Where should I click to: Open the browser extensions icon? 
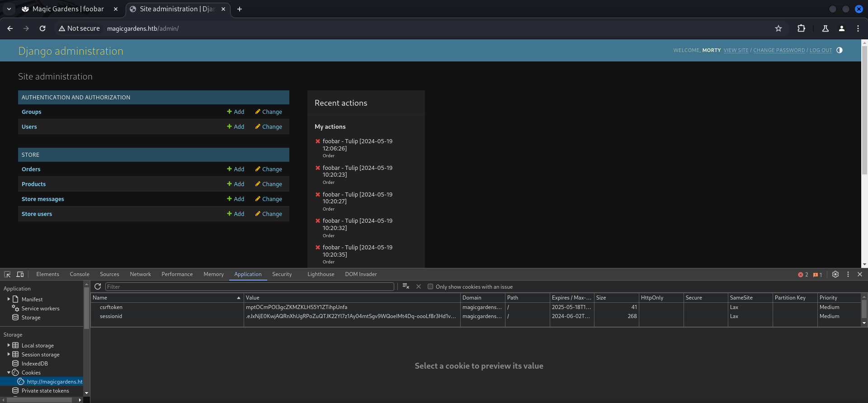(x=801, y=28)
